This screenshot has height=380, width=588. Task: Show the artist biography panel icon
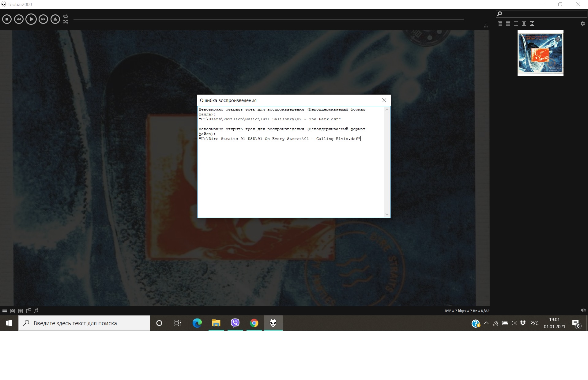click(524, 24)
